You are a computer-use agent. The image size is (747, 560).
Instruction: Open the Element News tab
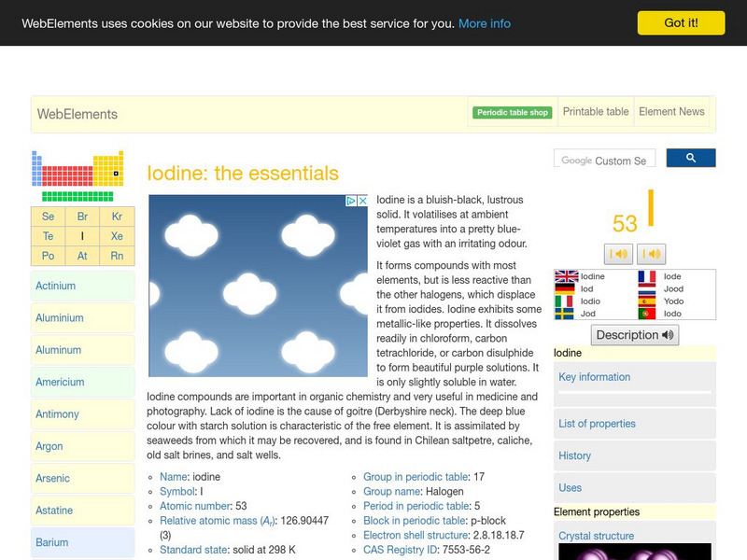(x=671, y=111)
